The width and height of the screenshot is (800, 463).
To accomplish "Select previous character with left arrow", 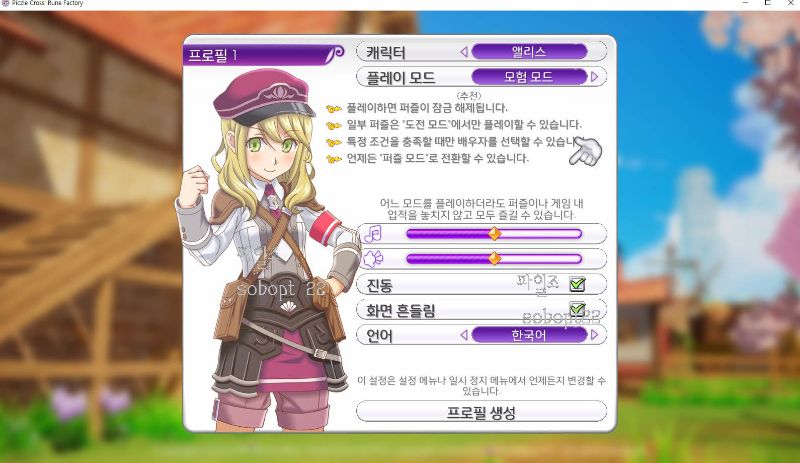I will [x=464, y=52].
